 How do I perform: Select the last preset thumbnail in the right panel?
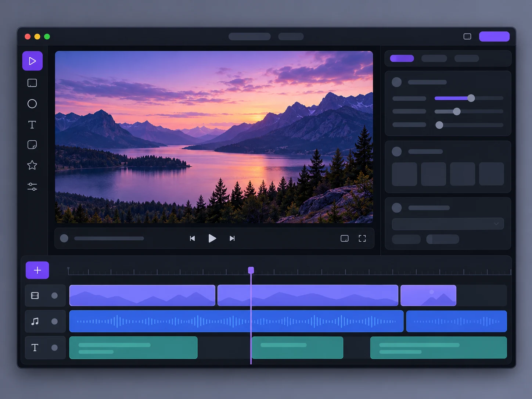(492, 174)
